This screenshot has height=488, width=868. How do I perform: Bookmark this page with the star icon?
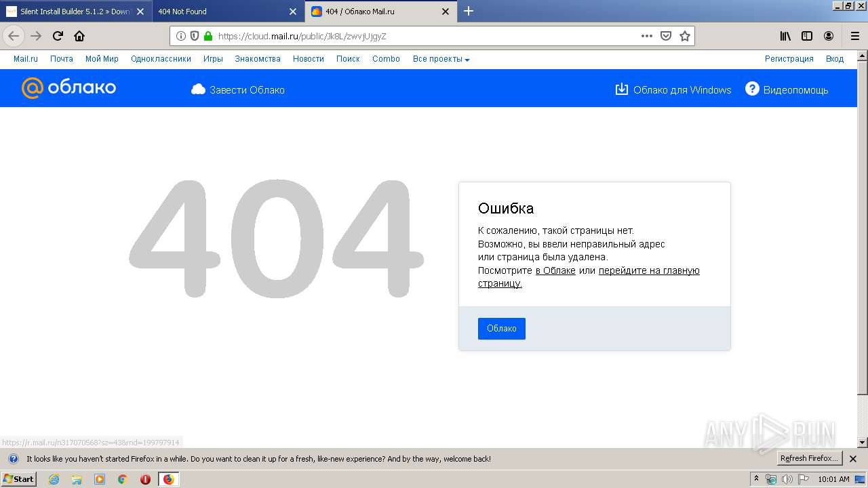point(685,36)
